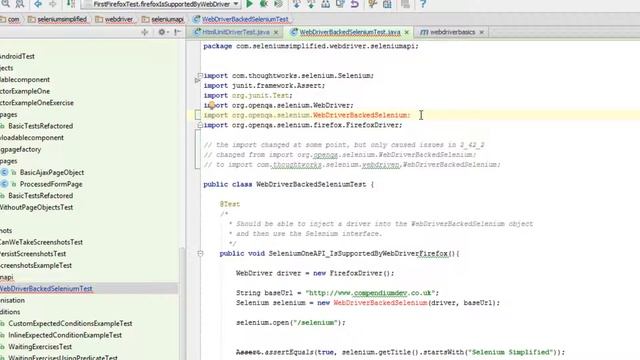Click the Assert.assertEquals statement

coord(400,352)
